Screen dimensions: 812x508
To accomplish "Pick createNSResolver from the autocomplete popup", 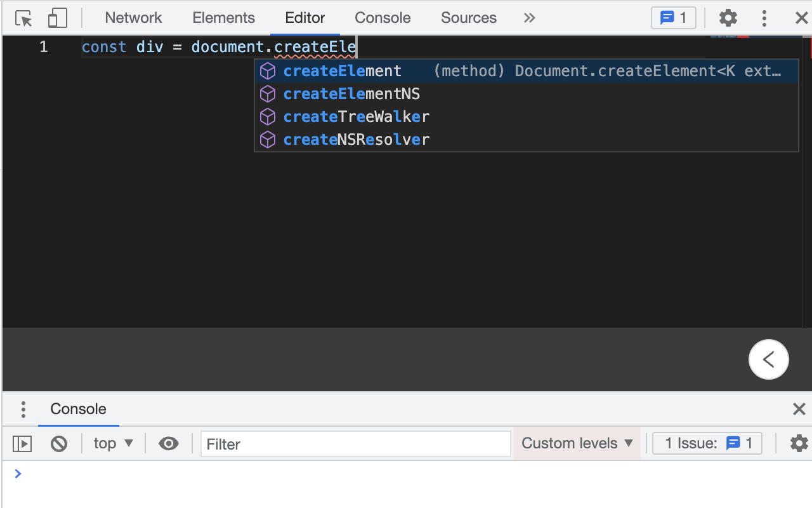I will [356, 139].
